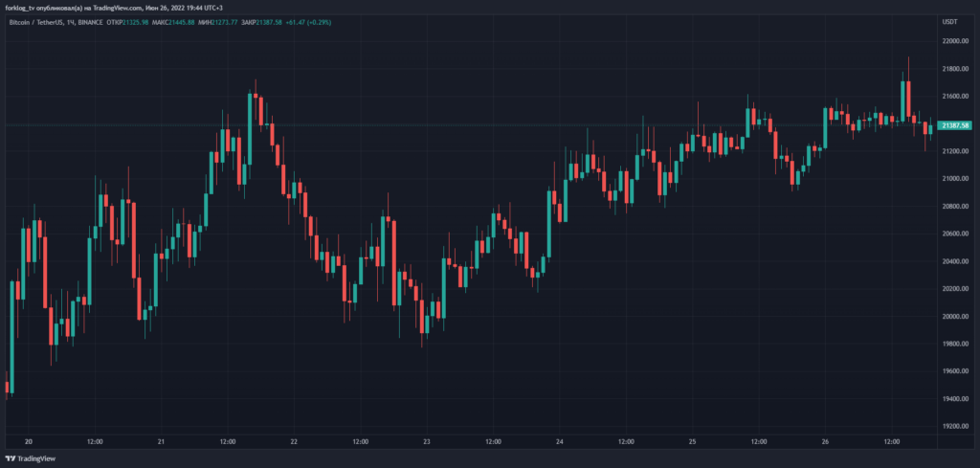Click date label 20 on time axis
Image resolution: width=980 pixels, height=468 pixels.
(28, 442)
